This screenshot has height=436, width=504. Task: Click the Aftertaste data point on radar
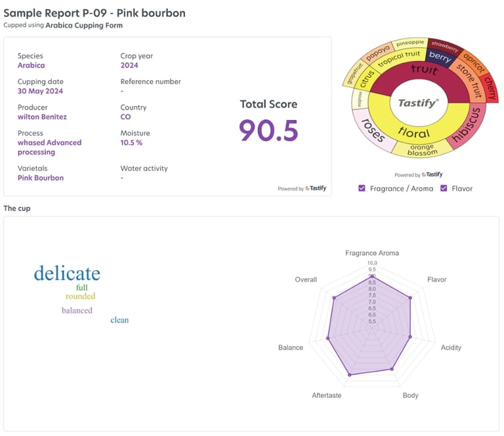pyautogui.click(x=350, y=374)
